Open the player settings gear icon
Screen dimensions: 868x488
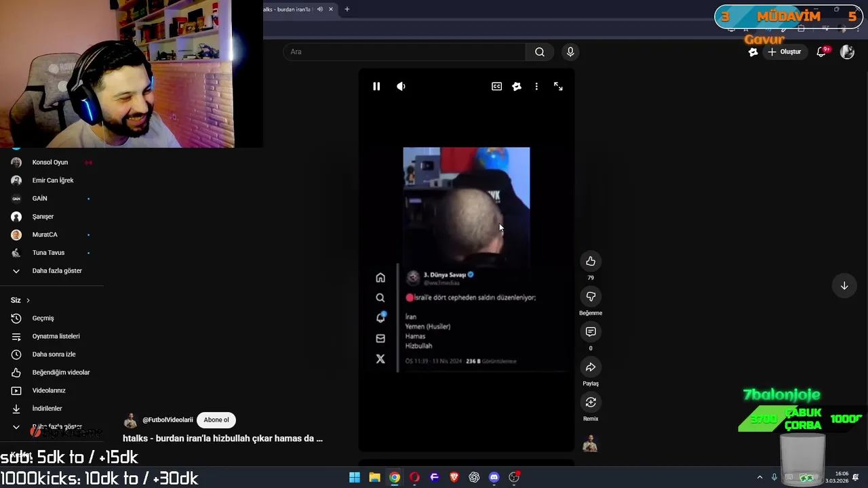click(517, 86)
